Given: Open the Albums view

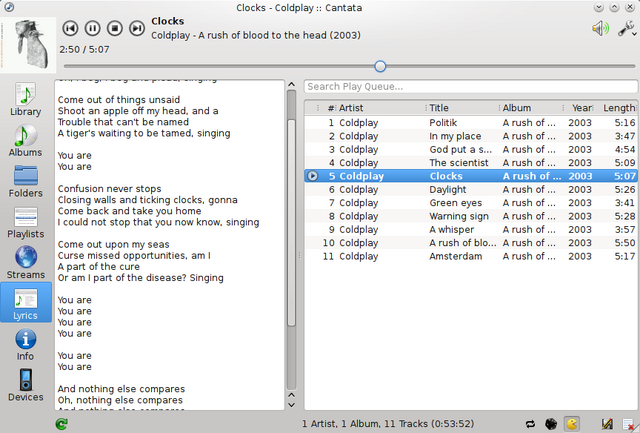Looking at the screenshot, I should pos(26,140).
